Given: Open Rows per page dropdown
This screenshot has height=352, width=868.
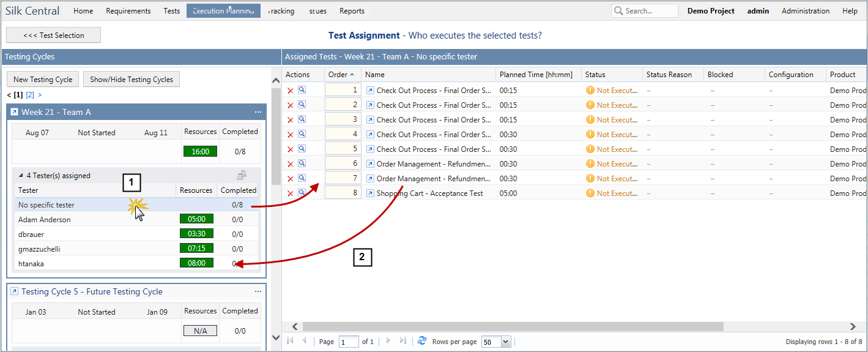Looking at the screenshot, I should [505, 342].
